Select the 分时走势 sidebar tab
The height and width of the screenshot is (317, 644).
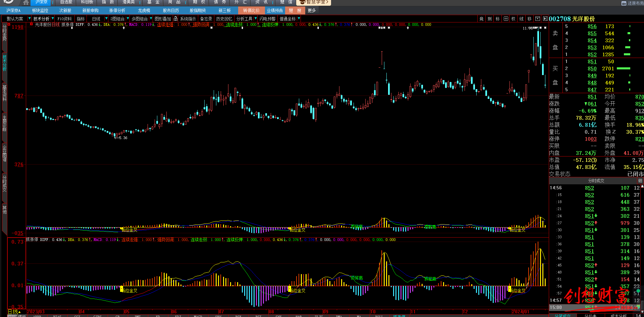(4, 33)
